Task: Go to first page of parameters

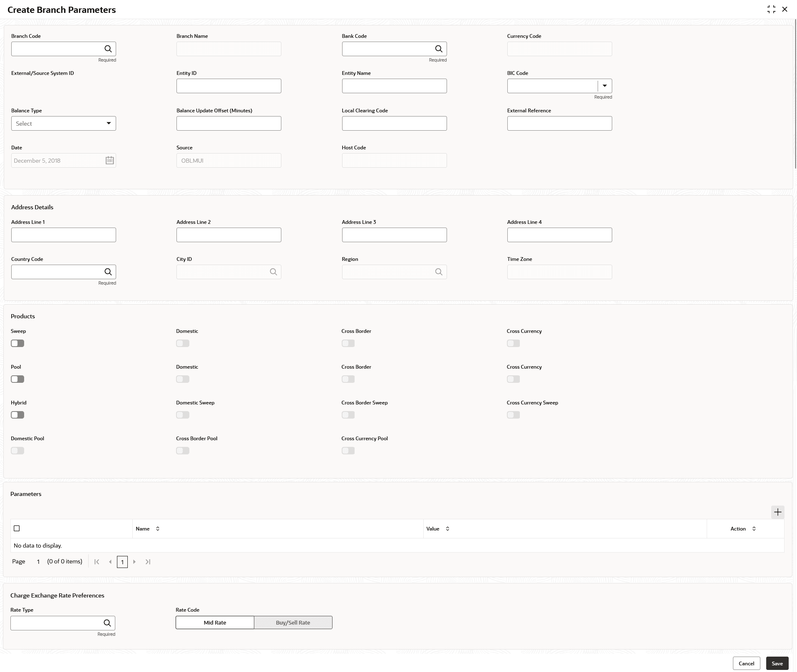Action: point(97,562)
